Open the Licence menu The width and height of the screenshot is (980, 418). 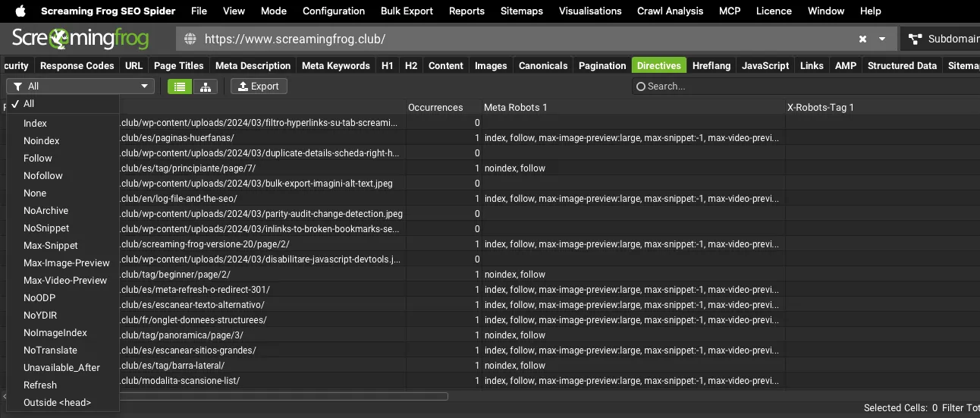[774, 11]
